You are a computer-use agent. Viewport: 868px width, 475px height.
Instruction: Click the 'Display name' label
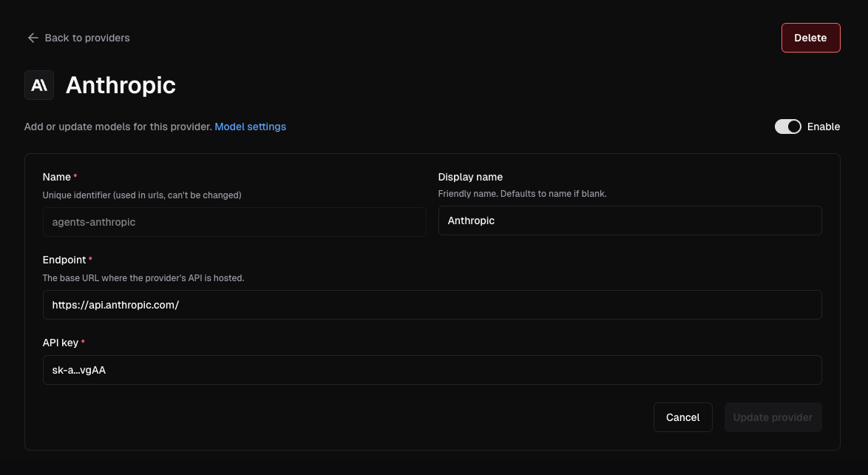(x=470, y=177)
